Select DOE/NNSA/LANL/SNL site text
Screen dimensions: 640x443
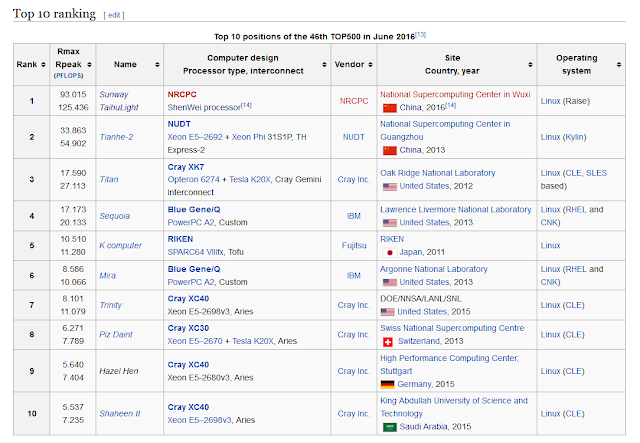click(x=421, y=299)
